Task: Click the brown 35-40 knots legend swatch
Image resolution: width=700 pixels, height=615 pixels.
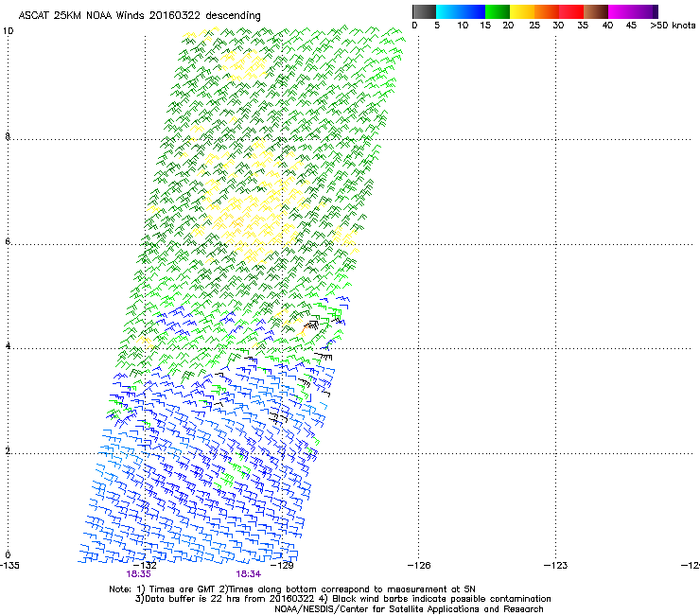Action: 596,11
